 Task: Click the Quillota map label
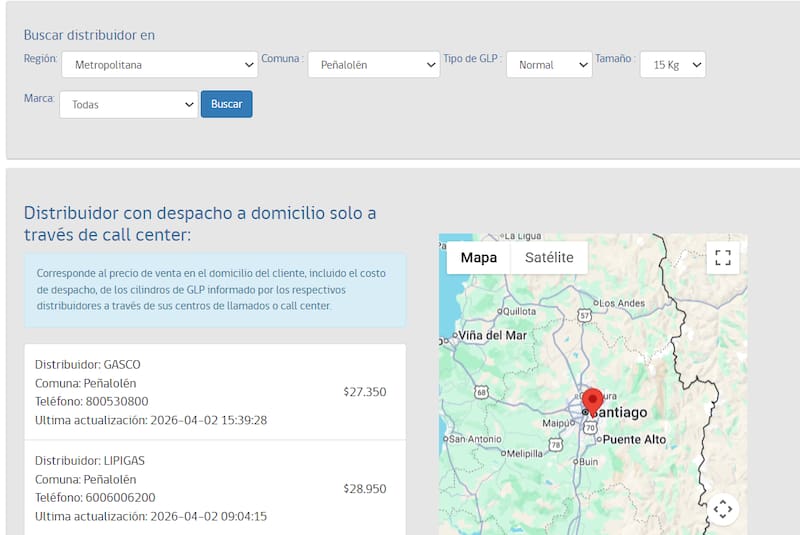coord(519,311)
